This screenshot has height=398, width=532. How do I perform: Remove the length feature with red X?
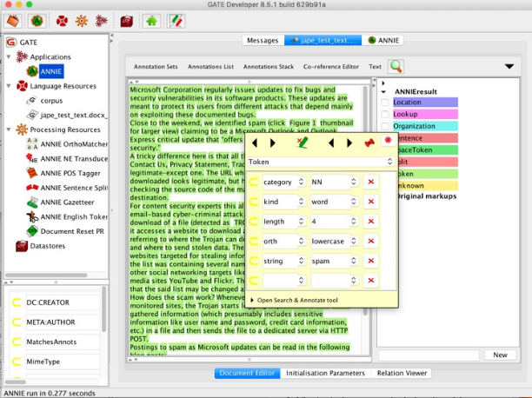click(371, 222)
